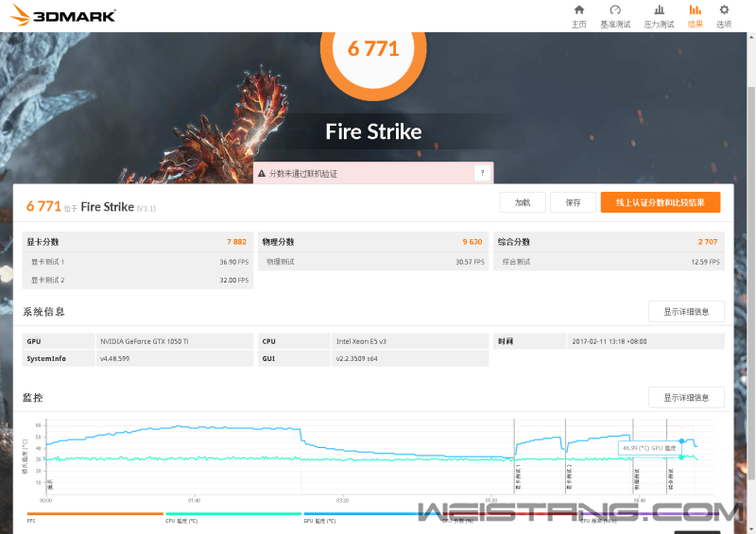Click the 显卡测试 1 chart marker line

click(x=514, y=456)
